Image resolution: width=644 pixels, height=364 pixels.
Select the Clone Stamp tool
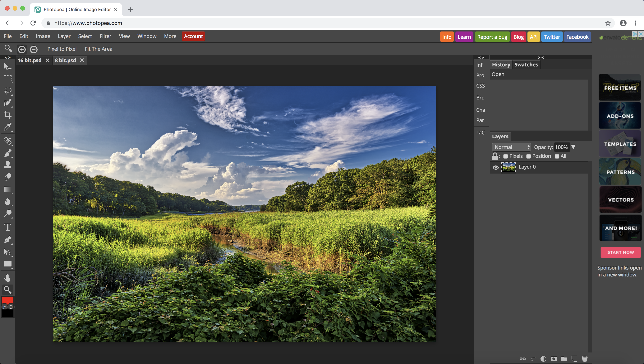(8, 165)
